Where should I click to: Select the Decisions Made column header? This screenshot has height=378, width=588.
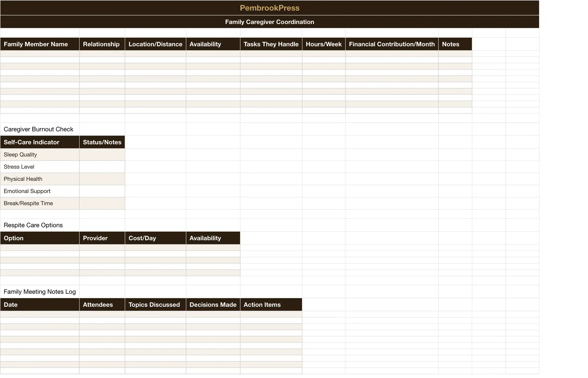(x=213, y=305)
